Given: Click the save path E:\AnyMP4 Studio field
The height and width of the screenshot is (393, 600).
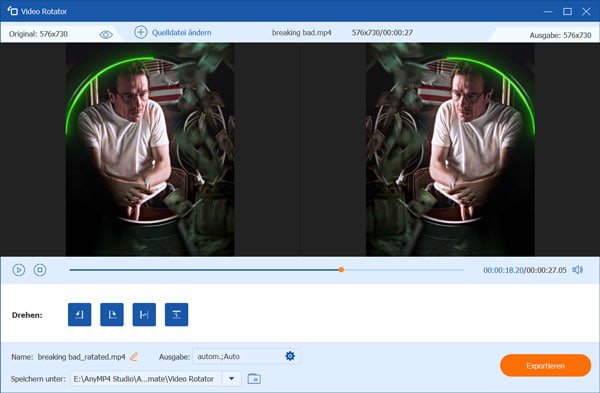Looking at the screenshot, I should pos(146,378).
